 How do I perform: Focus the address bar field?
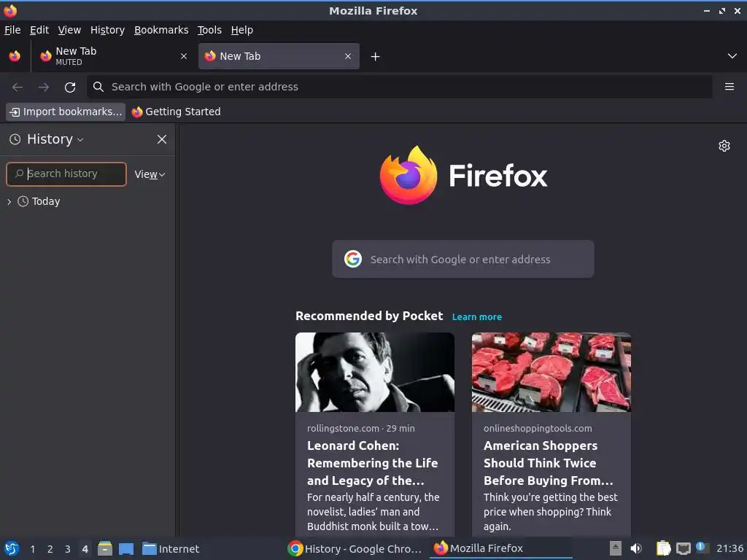(x=399, y=87)
